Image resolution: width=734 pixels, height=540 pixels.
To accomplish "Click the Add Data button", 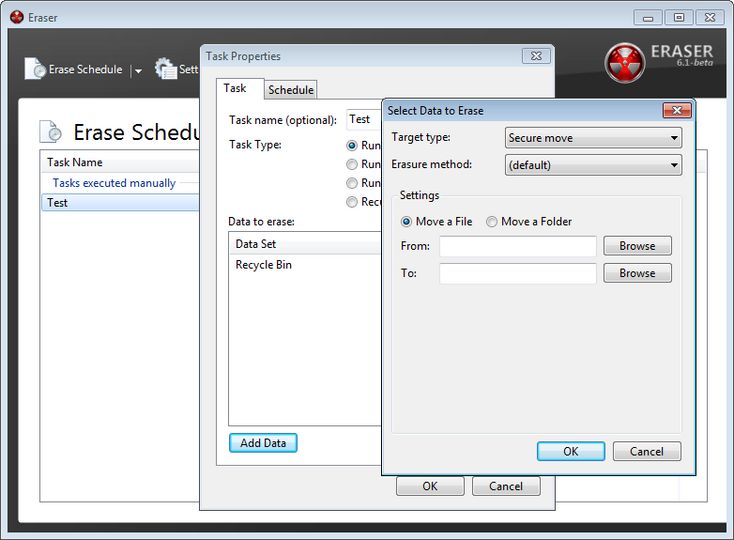I will pyautogui.click(x=263, y=443).
